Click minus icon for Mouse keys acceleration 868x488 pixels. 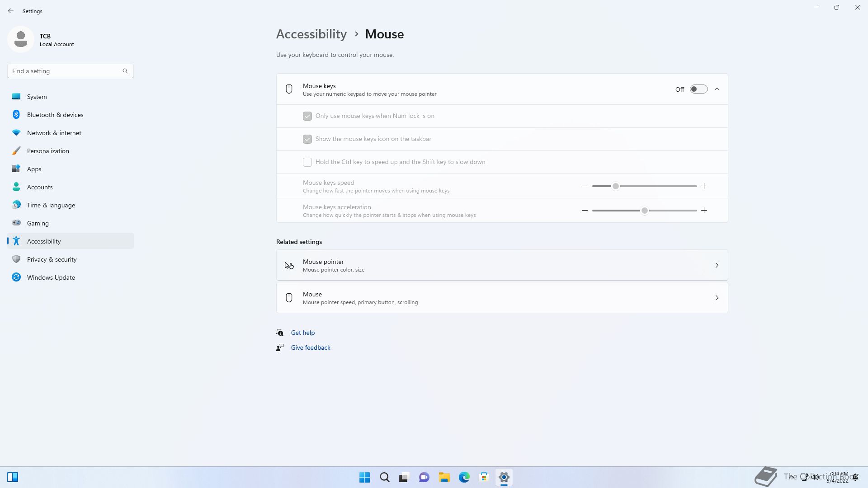585,211
